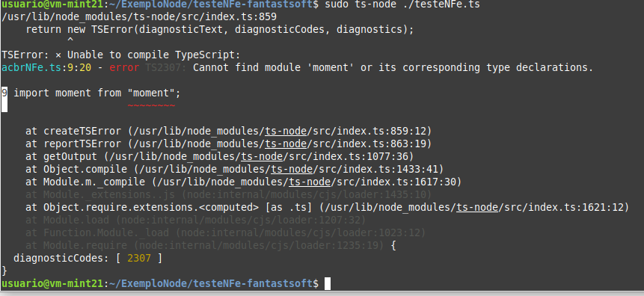The width and height of the screenshot is (644, 296).
Task: Click the quoted "moment" string in the import statement
Action: [152, 93]
